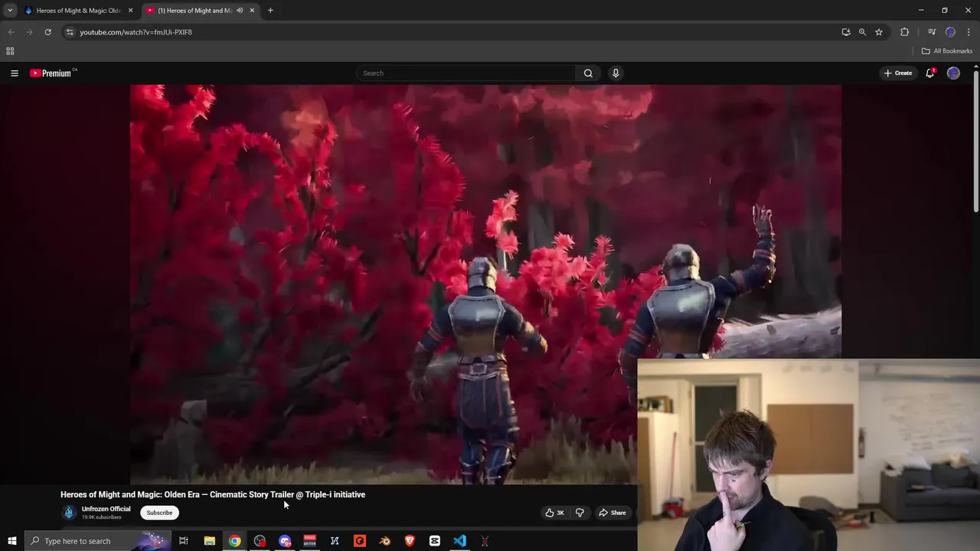
Task: Open YouTube notifications bell
Action: (930, 73)
